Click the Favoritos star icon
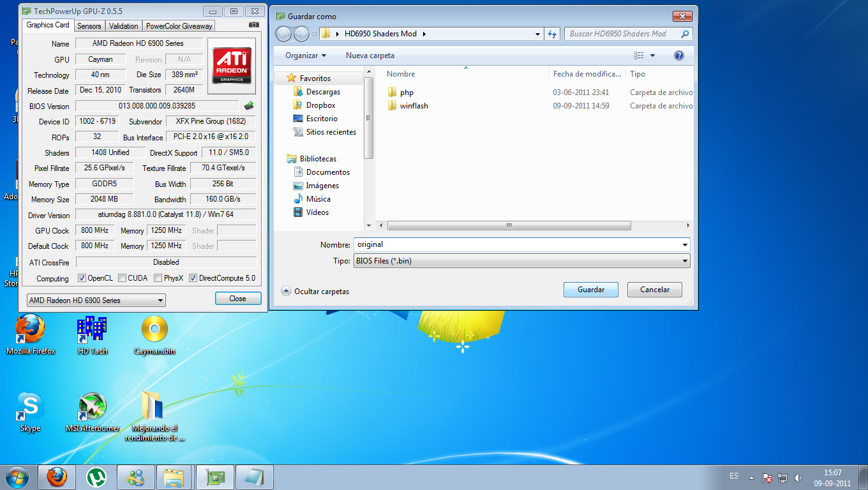The width and height of the screenshot is (868, 490). coord(292,78)
